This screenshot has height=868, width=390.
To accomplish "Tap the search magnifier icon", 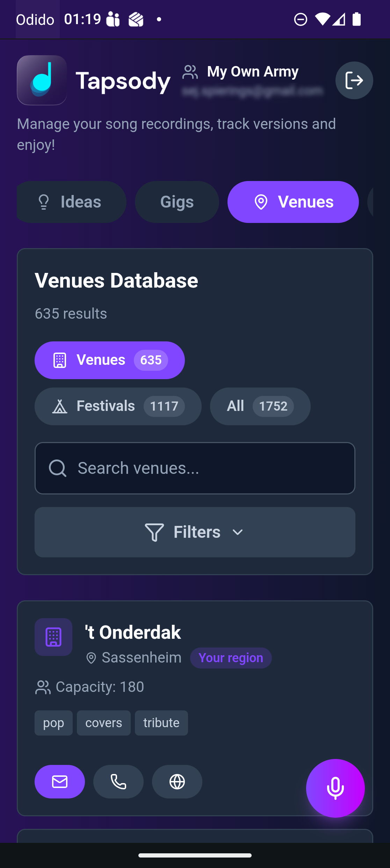I will click(58, 468).
